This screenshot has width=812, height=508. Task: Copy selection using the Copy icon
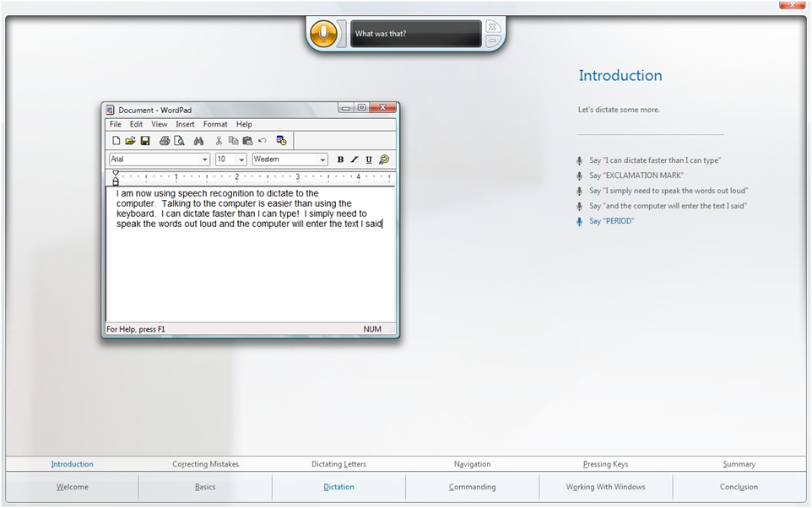click(233, 141)
